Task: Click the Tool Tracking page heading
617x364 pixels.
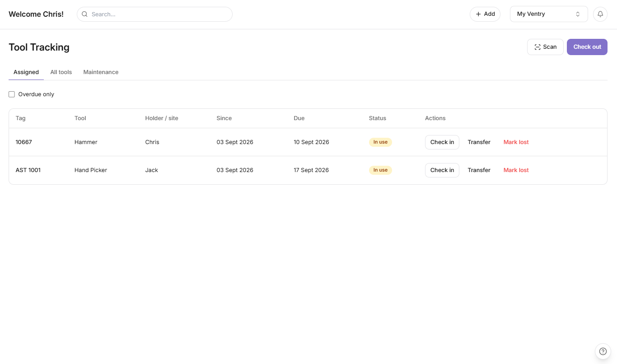Action: coord(39,47)
